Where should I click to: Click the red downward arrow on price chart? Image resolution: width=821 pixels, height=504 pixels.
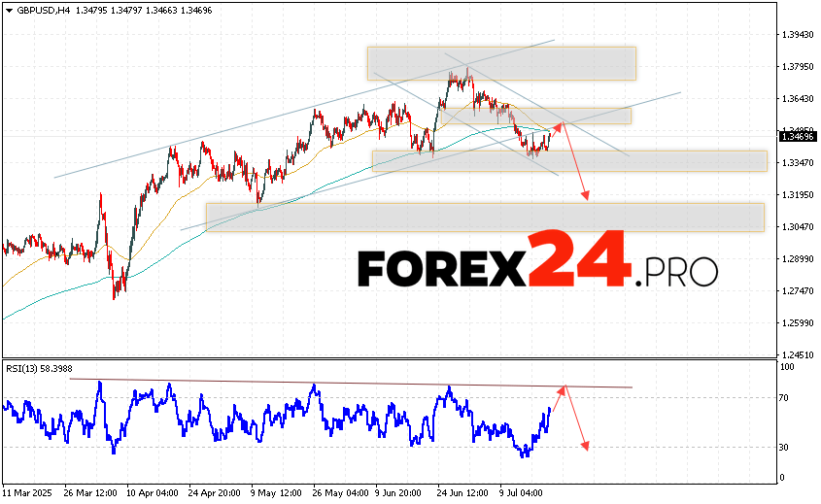click(x=575, y=165)
